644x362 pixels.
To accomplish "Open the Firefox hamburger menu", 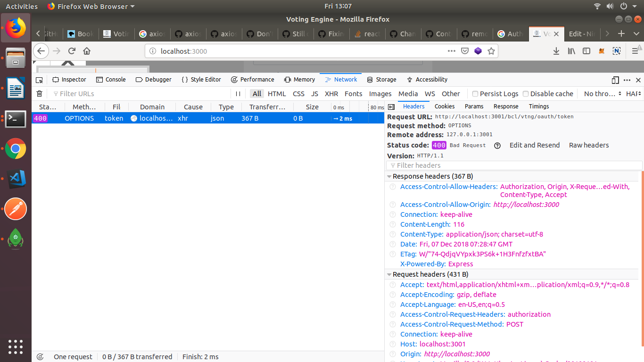I will [x=635, y=51].
